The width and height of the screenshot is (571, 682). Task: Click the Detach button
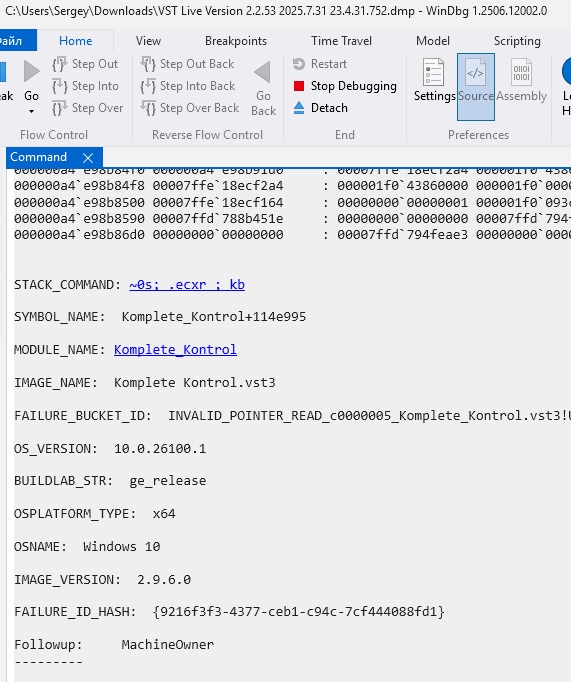click(321, 108)
